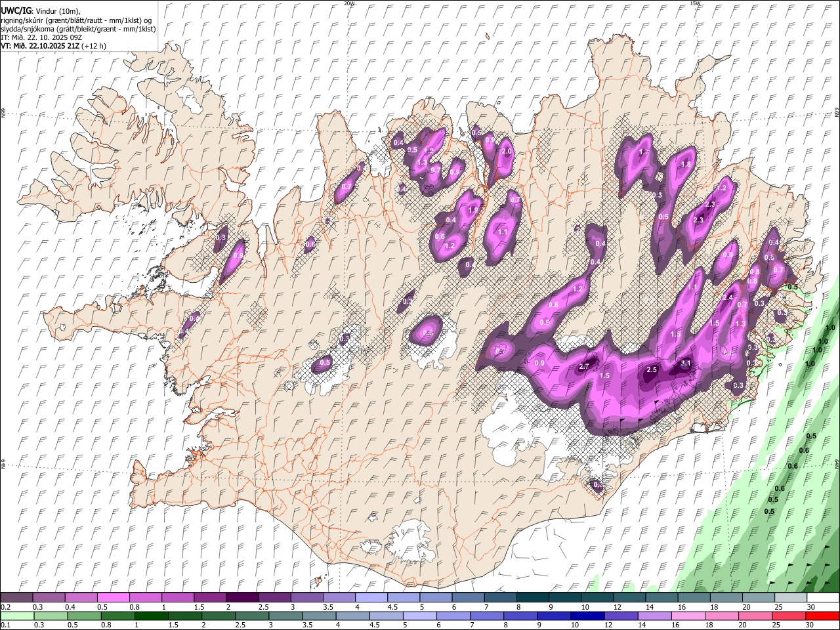Select the darkest purple upper swatch labeled 2

pos(241,598)
